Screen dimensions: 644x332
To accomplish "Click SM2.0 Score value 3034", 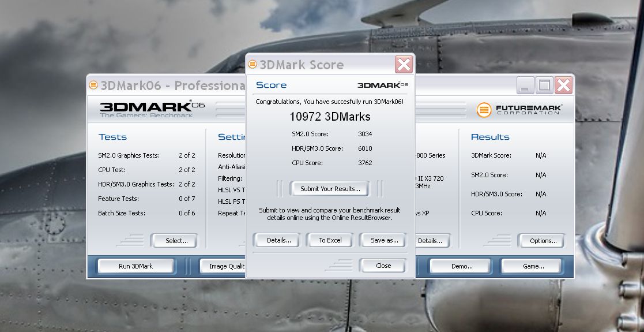I will pyautogui.click(x=365, y=134).
